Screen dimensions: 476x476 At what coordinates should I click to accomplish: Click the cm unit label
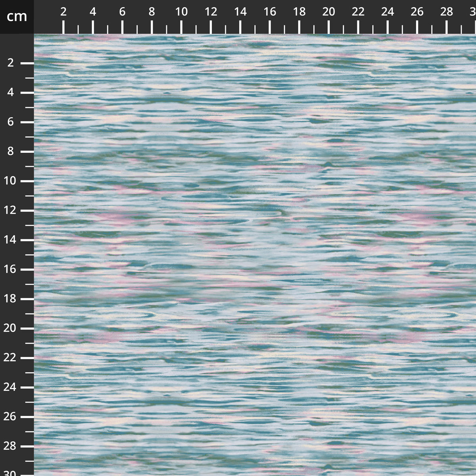click(17, 17)
